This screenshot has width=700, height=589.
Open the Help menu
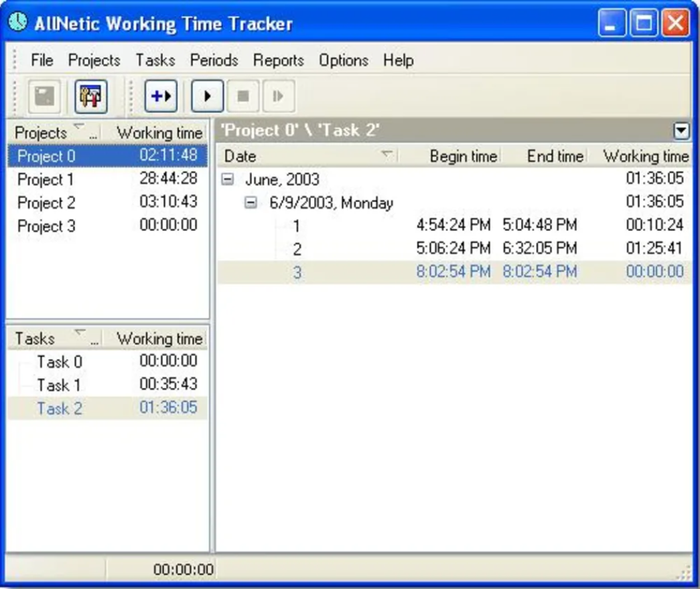398,60
